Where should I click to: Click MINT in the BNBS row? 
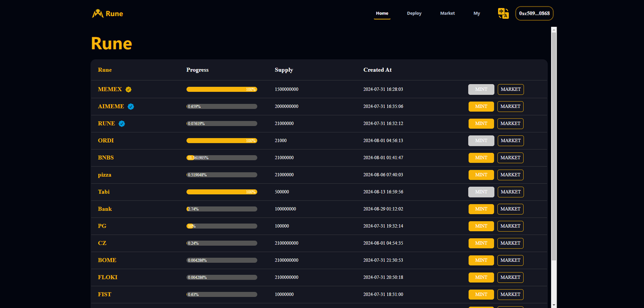(x=481, y=158)
